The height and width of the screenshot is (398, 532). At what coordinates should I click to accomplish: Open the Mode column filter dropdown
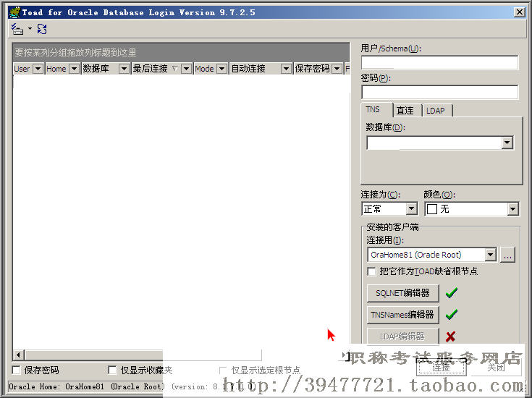tap(222, 69)
